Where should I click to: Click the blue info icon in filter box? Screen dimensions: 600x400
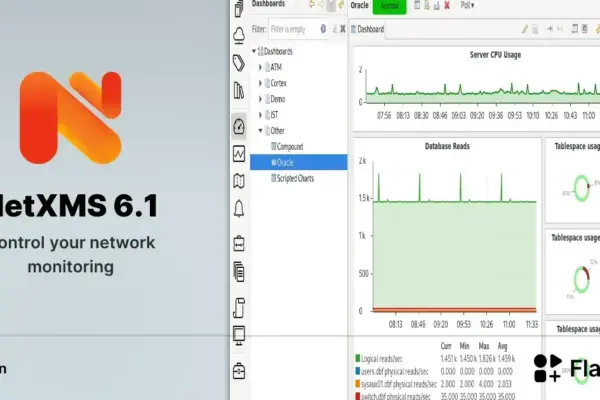[323, 29]
